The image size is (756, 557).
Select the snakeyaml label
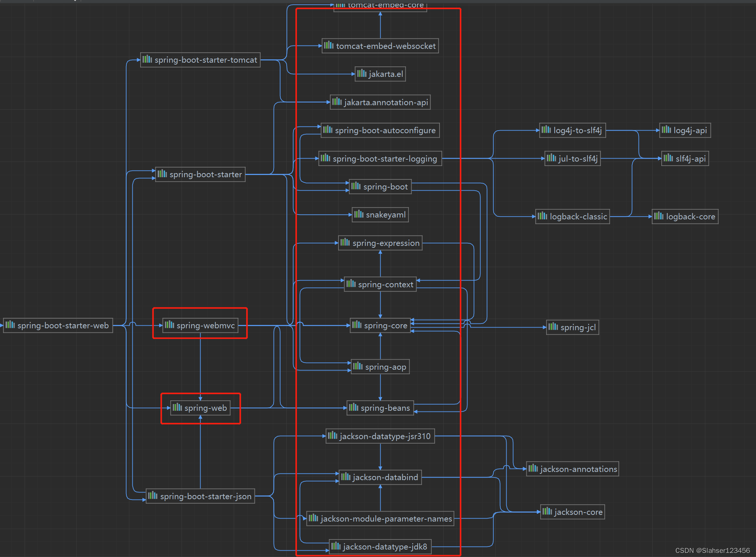click(386, 215)
